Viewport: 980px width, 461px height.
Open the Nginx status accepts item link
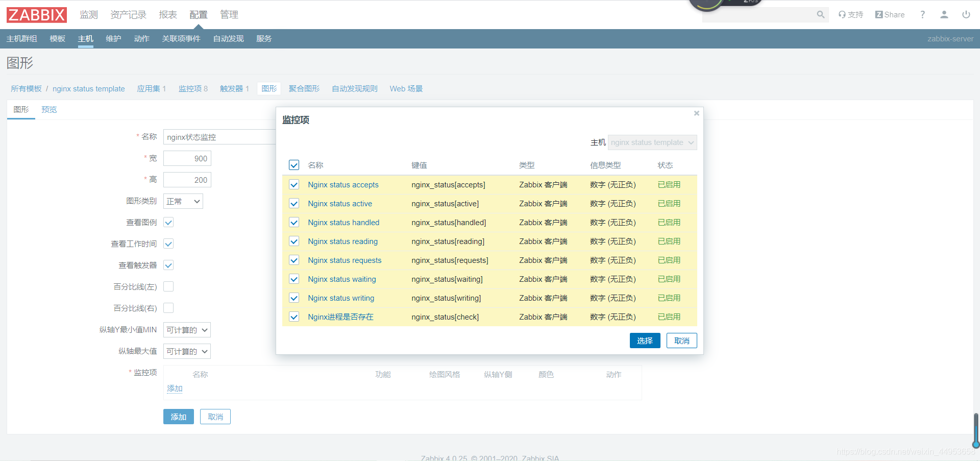[343, 185]
